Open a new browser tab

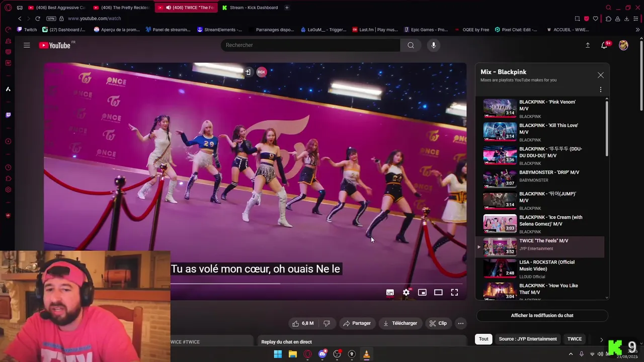[287, 8]
